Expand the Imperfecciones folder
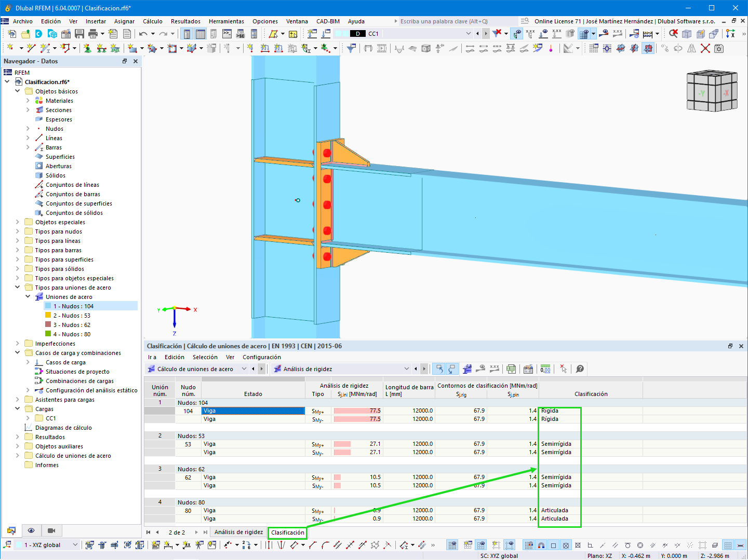748x560 pixels. point(18,344)
